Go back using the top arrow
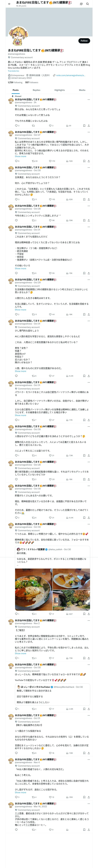The width and height of the screenshot is (98, 868). click(9, 4)
